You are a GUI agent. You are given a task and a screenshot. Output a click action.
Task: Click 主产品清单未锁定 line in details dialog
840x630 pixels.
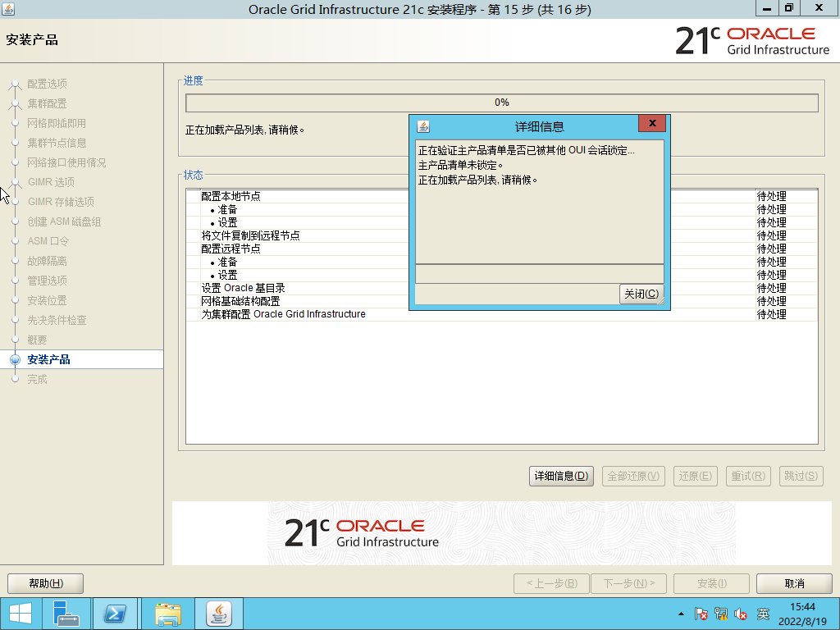461,165
